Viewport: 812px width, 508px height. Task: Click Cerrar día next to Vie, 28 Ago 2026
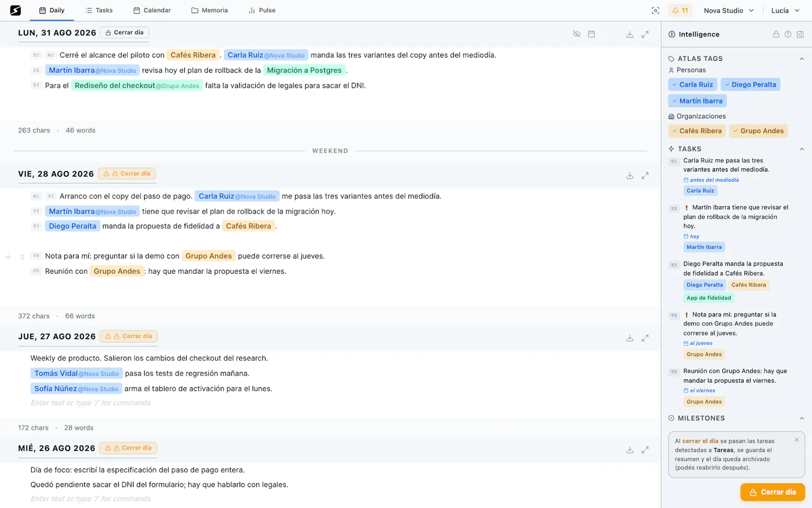coord(127,174)
